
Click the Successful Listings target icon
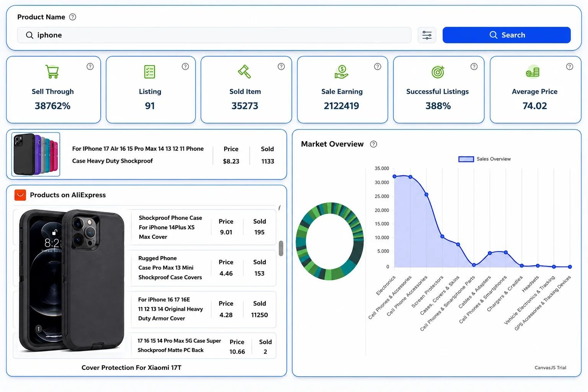[x=438, y=72]
